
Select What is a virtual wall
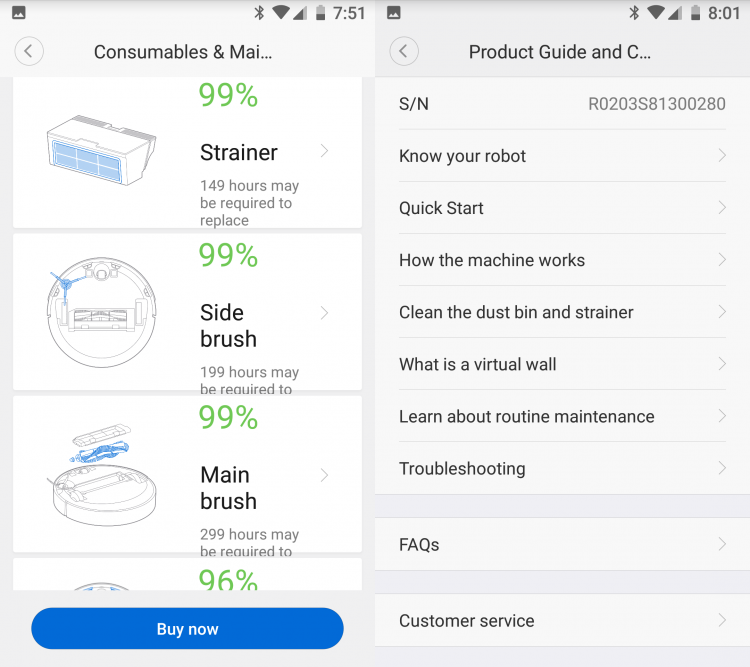562,364
